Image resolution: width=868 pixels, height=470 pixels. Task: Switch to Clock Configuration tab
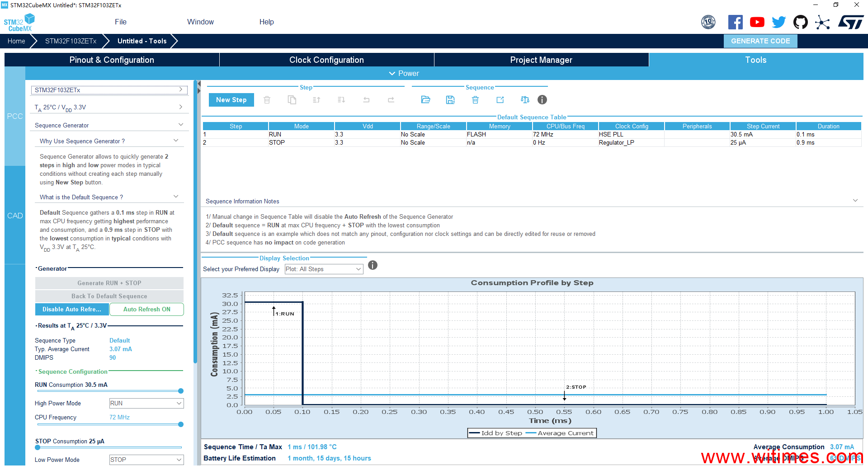tap(326, 60)
